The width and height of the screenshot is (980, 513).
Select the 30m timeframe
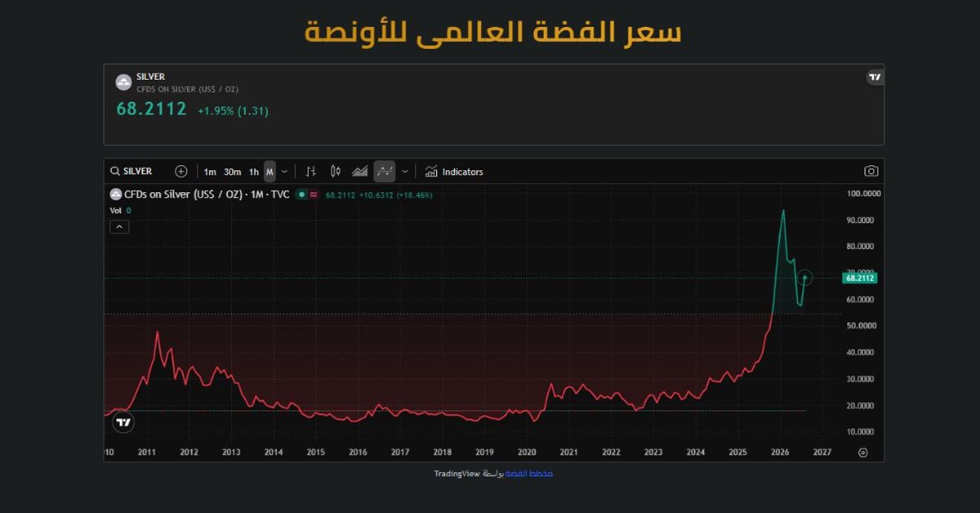[233, 172]
